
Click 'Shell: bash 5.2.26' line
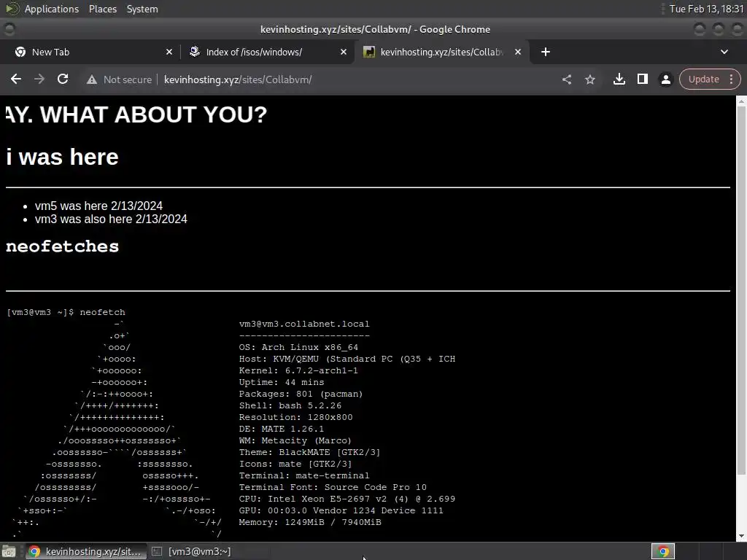290,405
